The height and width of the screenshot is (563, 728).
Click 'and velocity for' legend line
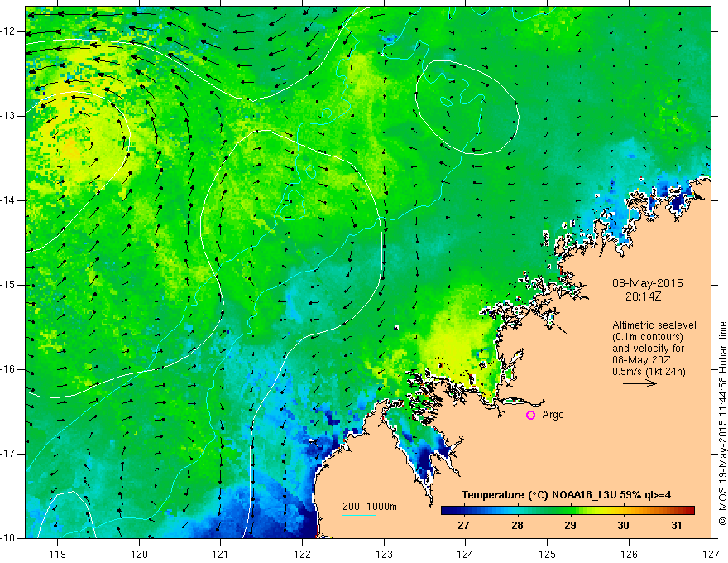click(648, 349)
